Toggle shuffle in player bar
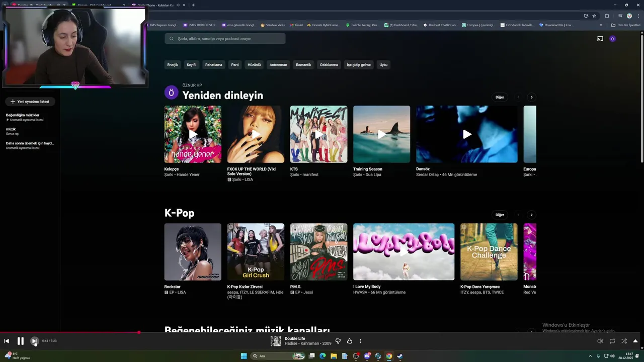 624,341
